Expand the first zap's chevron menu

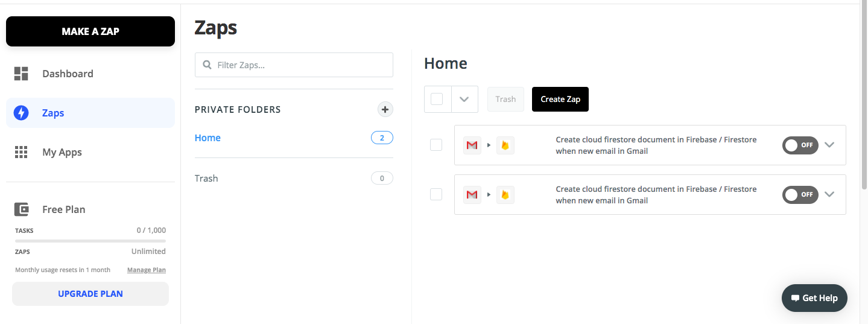pyautogui.click(x=829, y=145)
